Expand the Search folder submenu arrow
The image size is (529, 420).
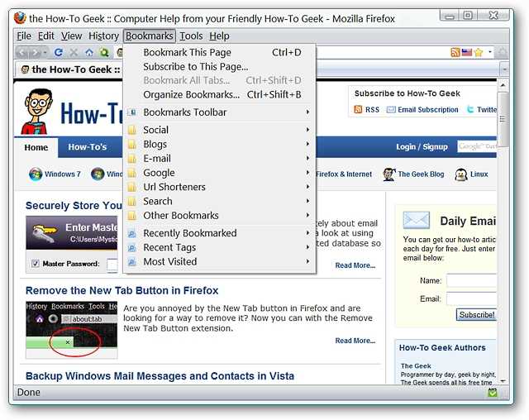(307, 201)
